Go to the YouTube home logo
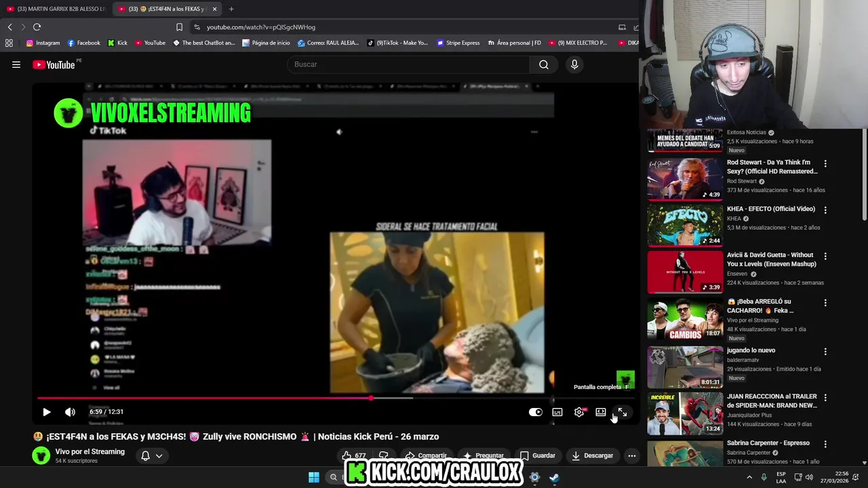Image resolution: width=868 pixels, height=488 pixels. [x=54, y=64]
